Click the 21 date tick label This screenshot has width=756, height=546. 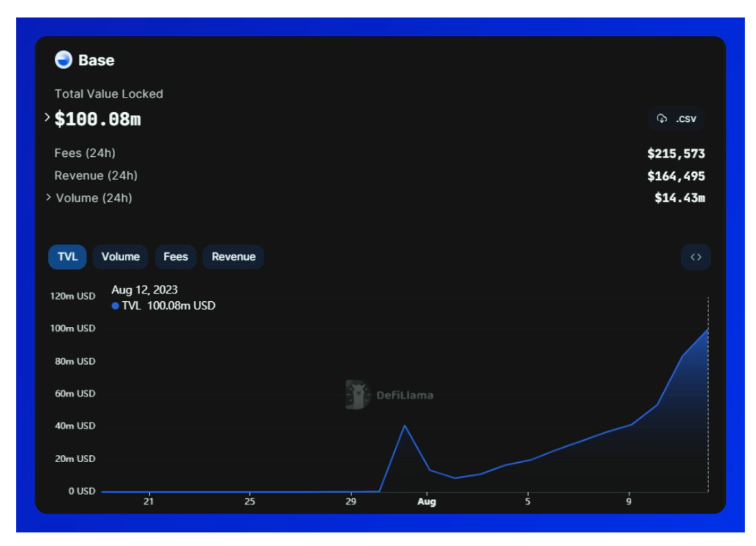pyautogui.click(x=148, y=501)
